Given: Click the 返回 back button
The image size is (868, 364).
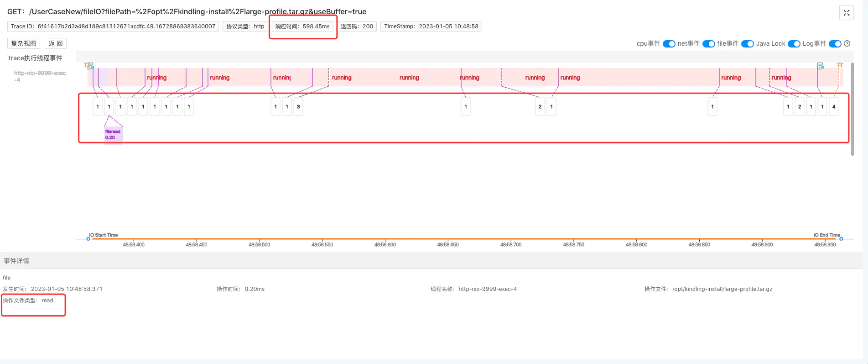Looking at the screenshot, I should pyautogui.click(x=56, y=43).
